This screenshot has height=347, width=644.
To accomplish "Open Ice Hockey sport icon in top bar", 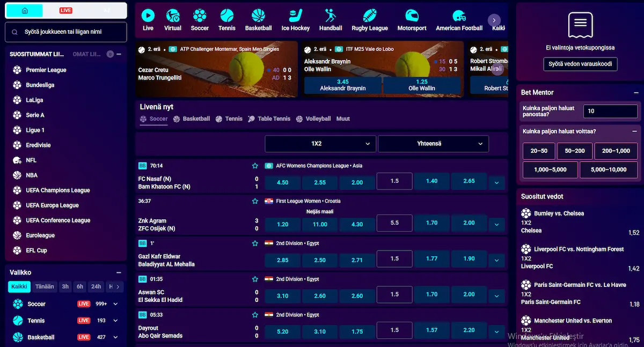I will click(x=295, y=16).
